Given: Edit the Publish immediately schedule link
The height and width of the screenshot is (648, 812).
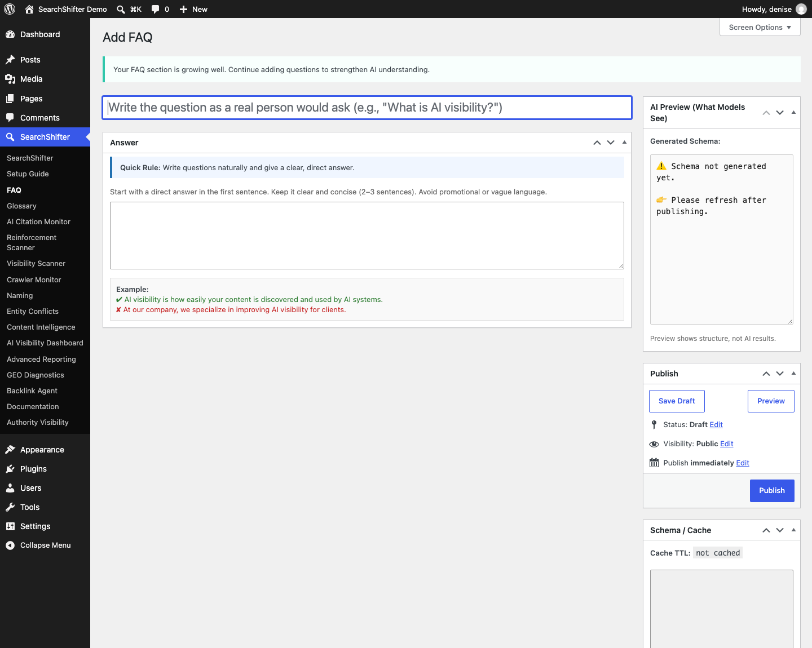Looking at the screenshot, I should (743, 463).
